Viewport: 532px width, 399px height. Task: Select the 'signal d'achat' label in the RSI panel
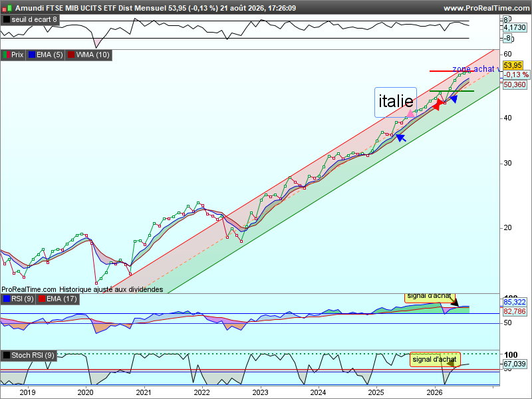[x=429, y=297]
